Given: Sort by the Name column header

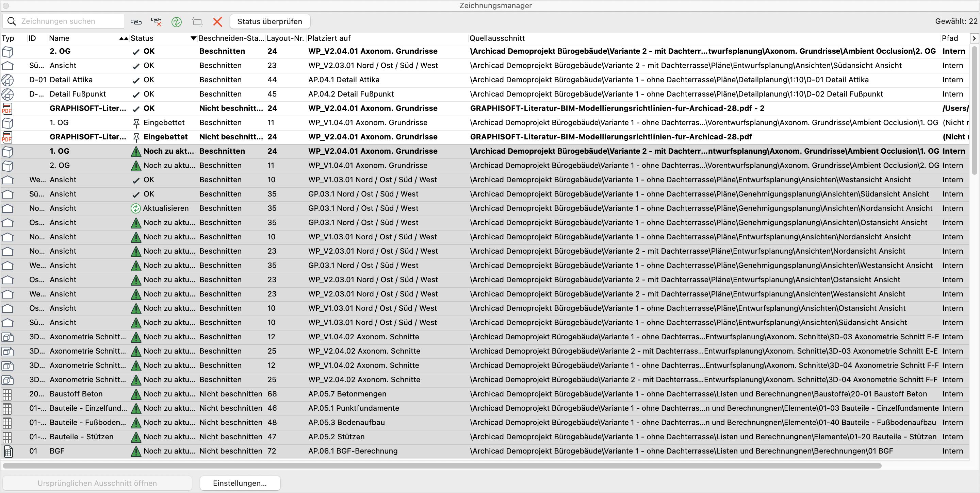Looking at the screenshot, I should (x=88, y=38).
